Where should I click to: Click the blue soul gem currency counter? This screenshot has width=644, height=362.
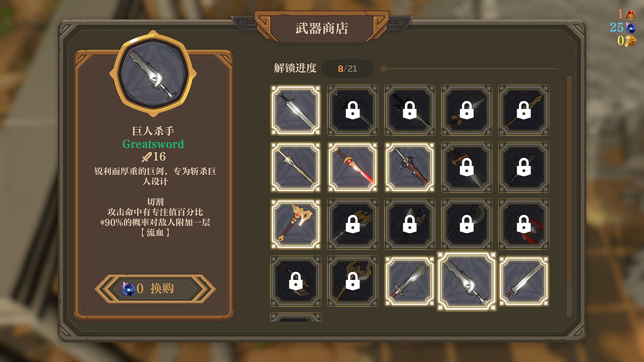[623, 27]
